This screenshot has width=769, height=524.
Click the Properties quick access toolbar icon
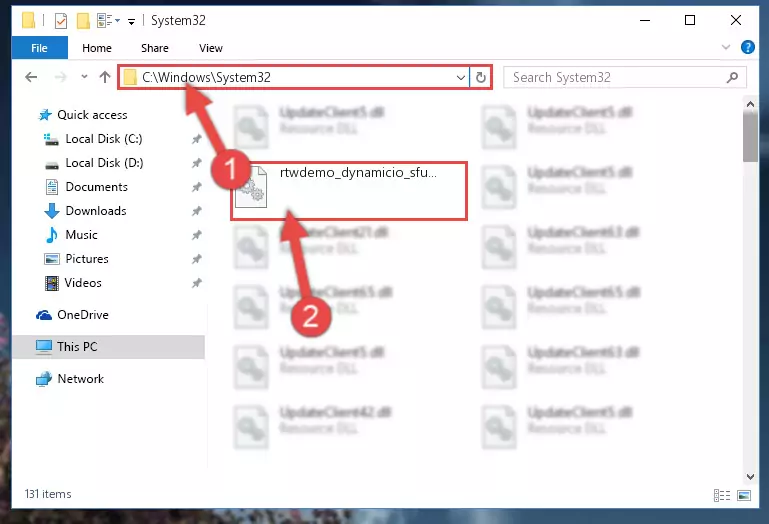(60, 21)
